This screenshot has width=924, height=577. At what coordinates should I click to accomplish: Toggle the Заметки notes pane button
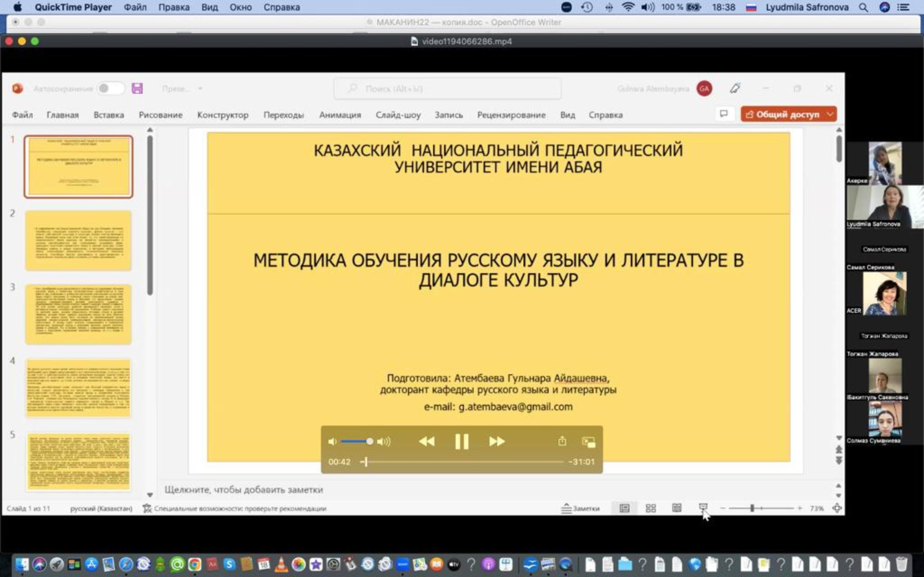coord(580,508)
